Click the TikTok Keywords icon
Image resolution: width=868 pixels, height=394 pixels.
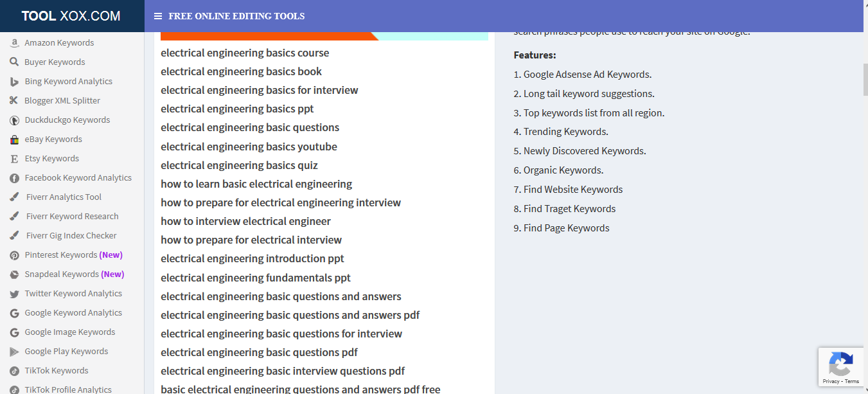[14, 371]
